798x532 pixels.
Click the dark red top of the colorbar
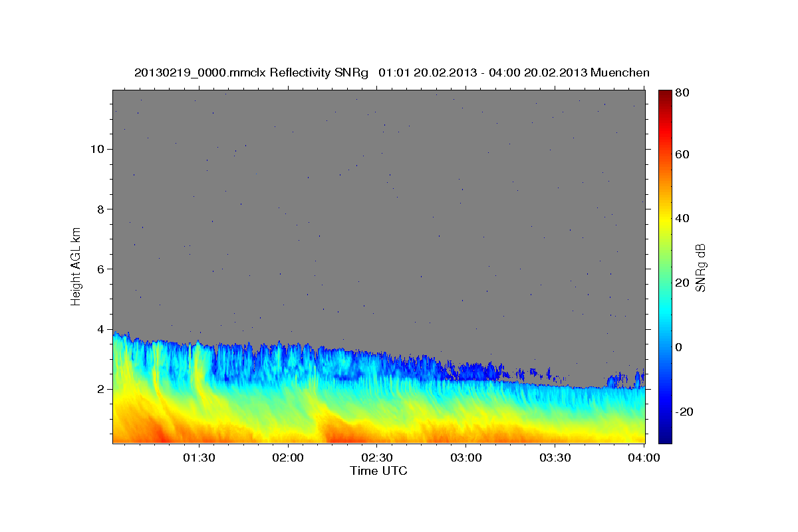click(665, 94)
